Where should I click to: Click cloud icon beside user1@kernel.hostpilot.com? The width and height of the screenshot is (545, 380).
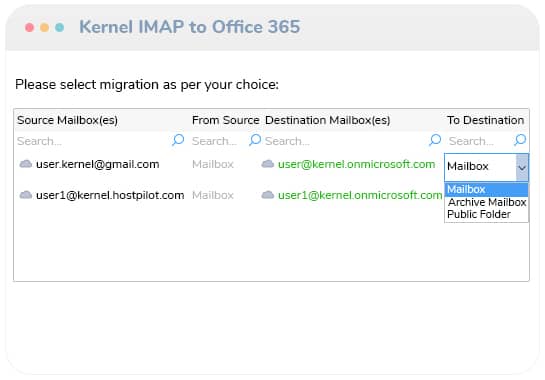pos(25,195)
